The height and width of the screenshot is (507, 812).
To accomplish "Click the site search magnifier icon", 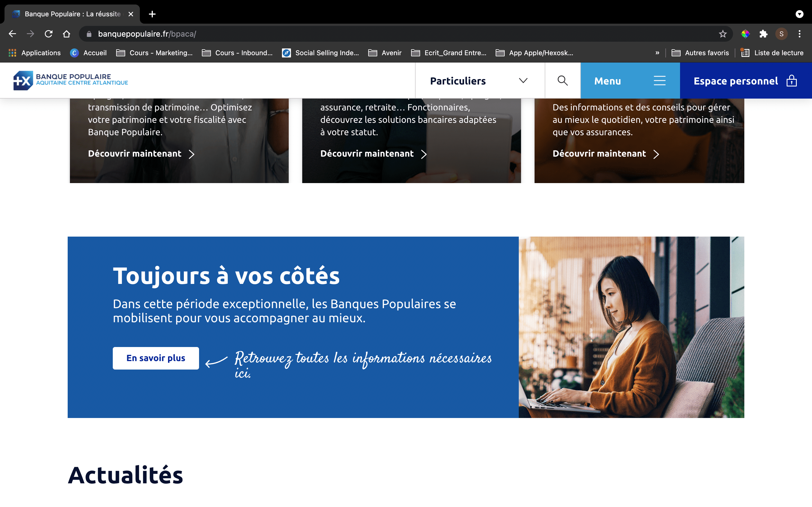I will tap(562, 81).
